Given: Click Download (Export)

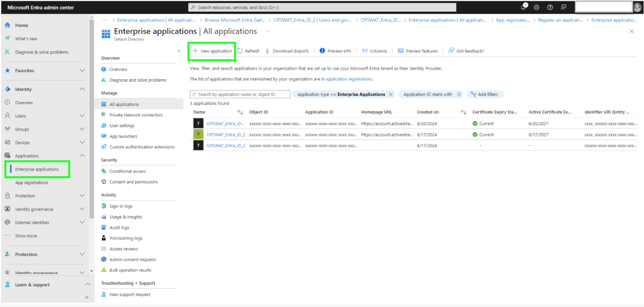Looking at the screenshot, I should point(287,51).
